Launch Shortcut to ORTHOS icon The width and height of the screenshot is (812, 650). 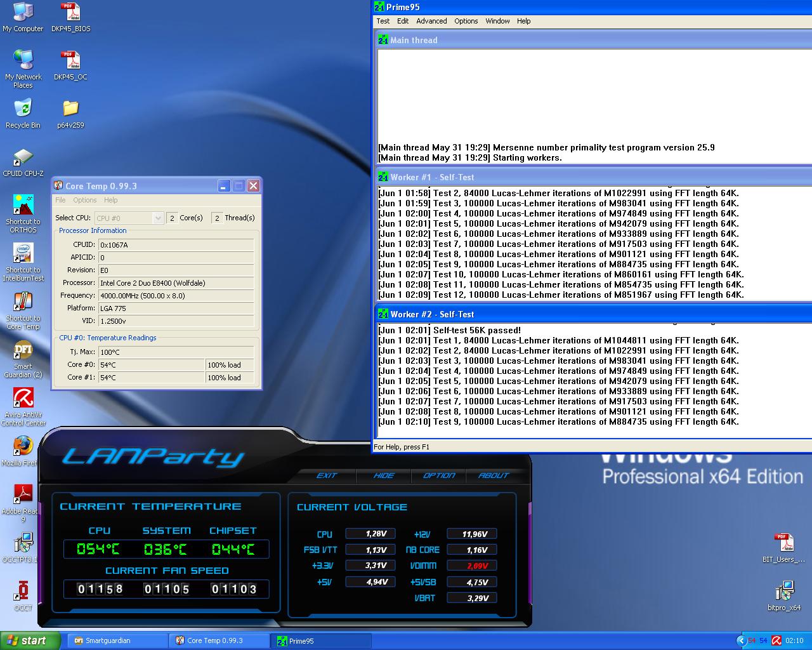tap(23, 214)
